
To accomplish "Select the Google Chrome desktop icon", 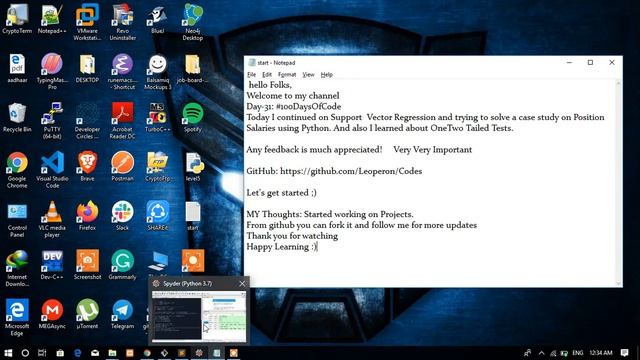I will coord(17,170).
